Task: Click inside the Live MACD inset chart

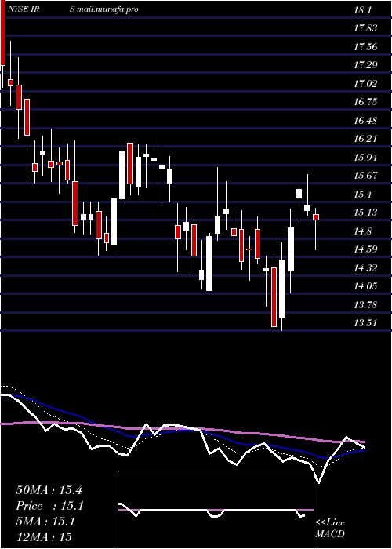Action: 216,510
